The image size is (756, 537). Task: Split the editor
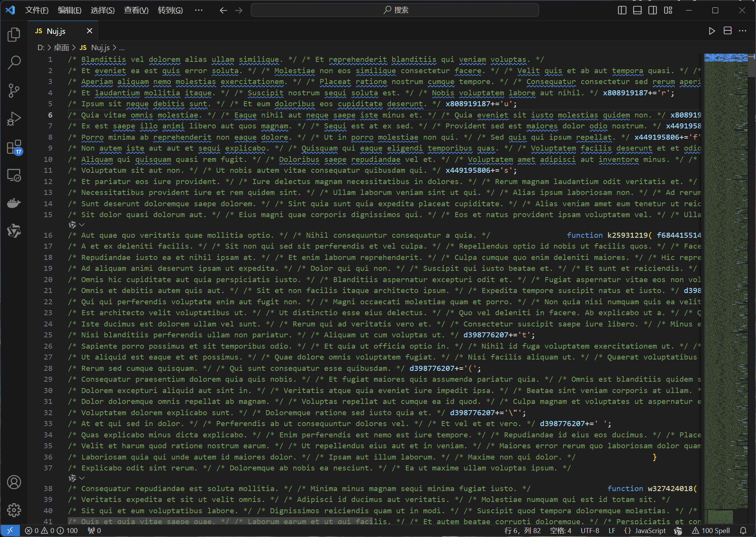(x=727, y=31)
